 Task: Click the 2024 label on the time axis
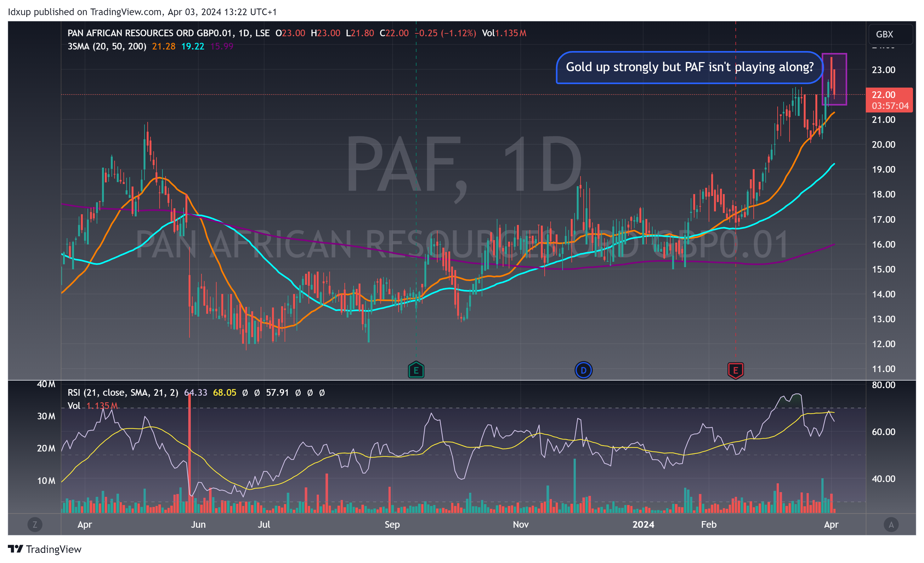643,524
